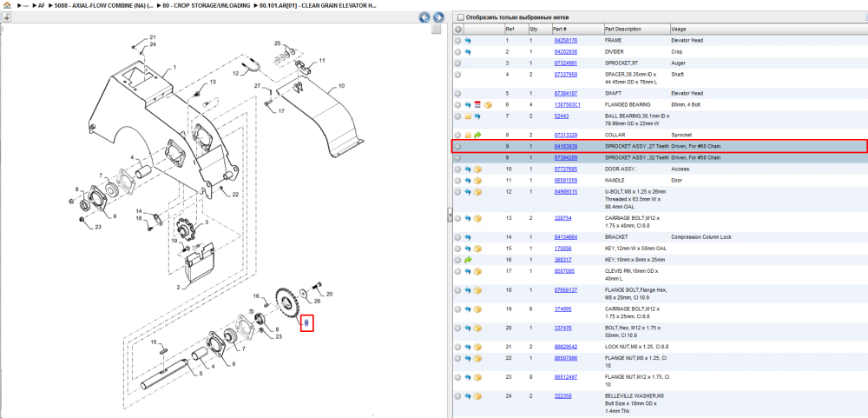Open part number 84258176 link
The height and width of the screenshot is (418, 868).
click(565, 41)
